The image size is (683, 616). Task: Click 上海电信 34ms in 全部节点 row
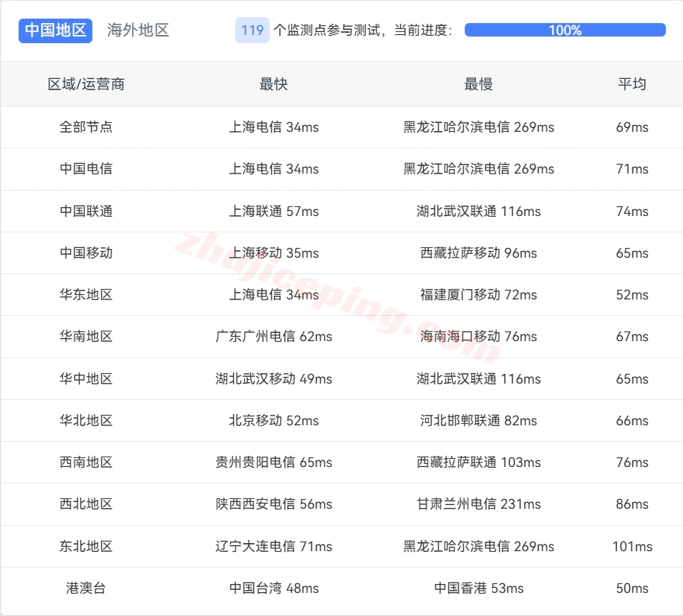coord(273,127)
